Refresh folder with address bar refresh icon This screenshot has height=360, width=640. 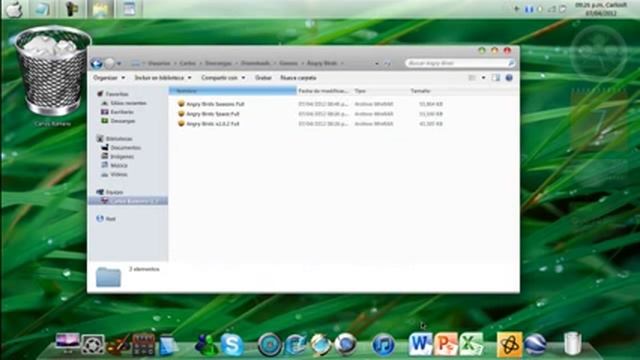coord(387,63)
